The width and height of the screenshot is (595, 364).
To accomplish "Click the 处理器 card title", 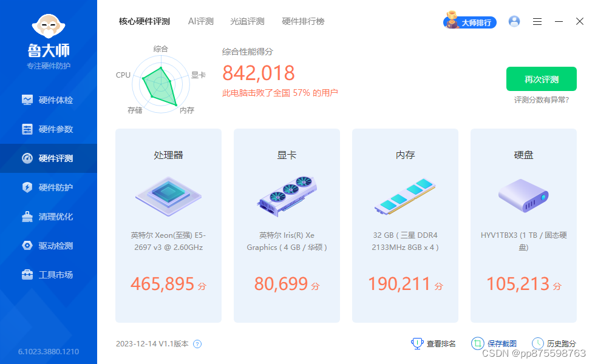I will pos(169,155).
